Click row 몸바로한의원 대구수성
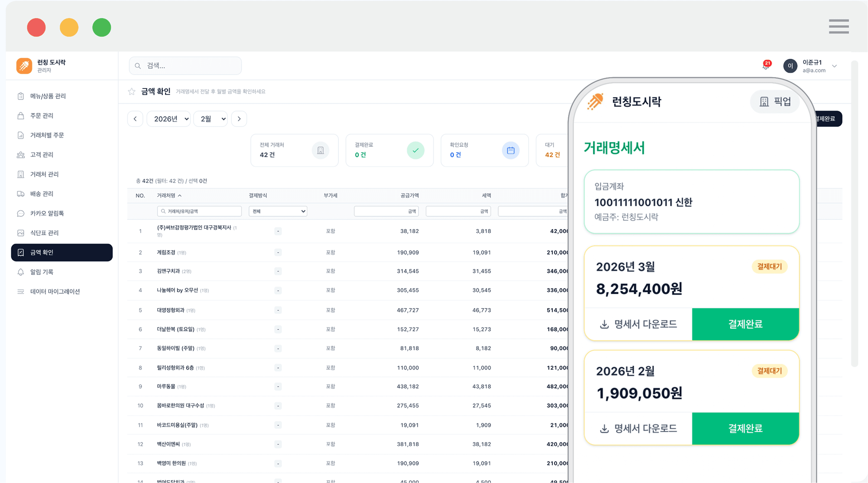868x483 pixels. [348, 406]
